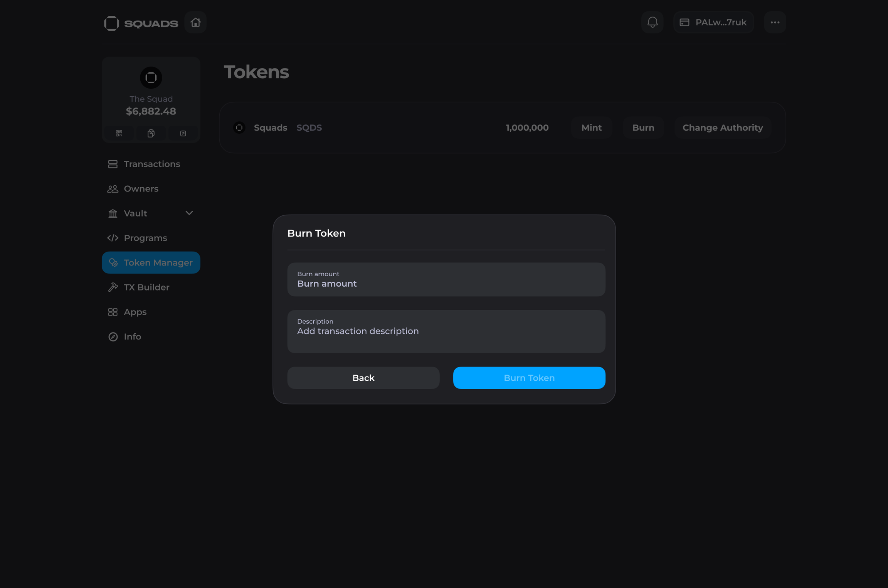Viewport: 888px width, 588px height.
Task: Open the Apps section
Action: click(x=135, y=312)
